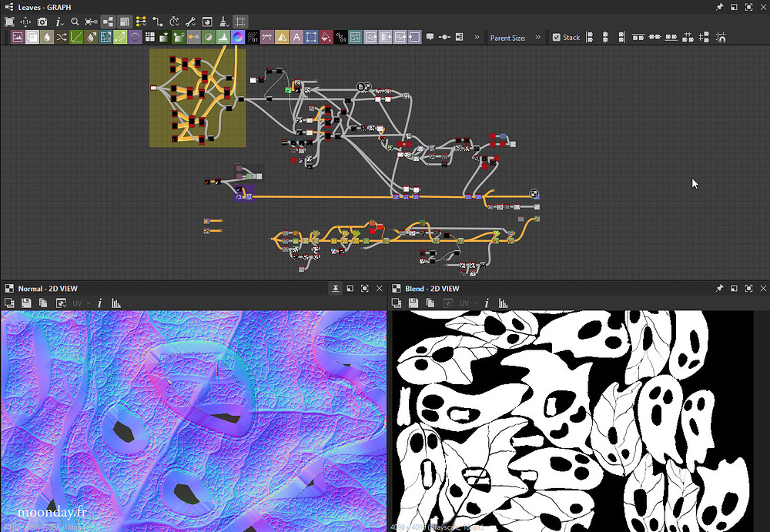Toggle node connector display mode button

(108, 22)
